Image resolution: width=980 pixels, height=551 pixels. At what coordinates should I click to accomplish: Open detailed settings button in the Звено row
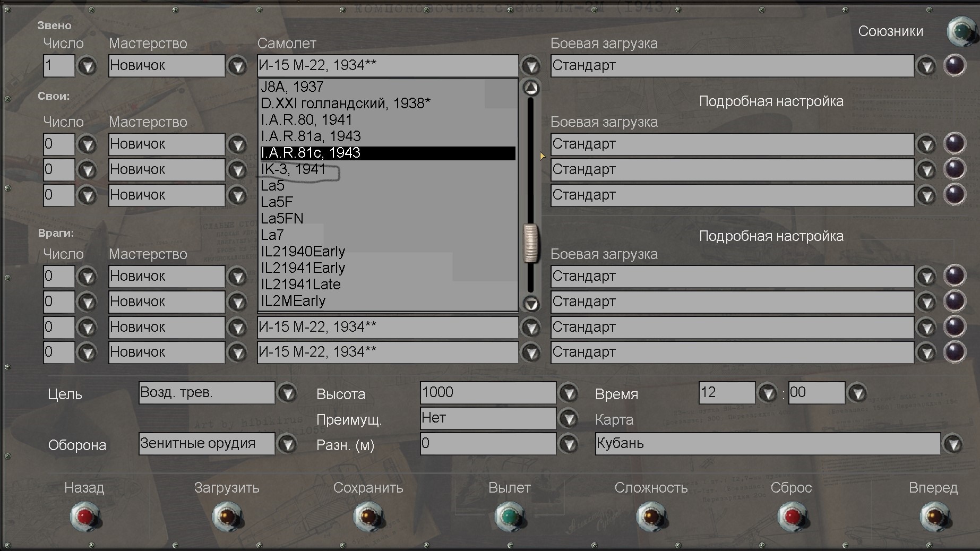955,66
